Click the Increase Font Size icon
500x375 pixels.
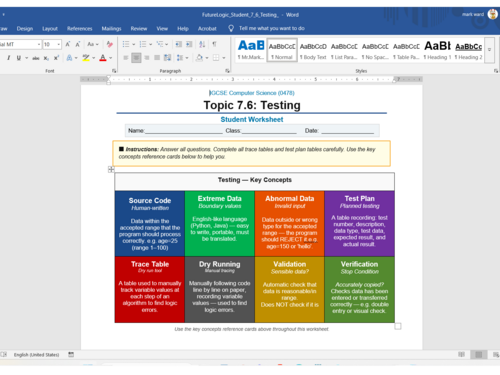(x=68, y=44)
